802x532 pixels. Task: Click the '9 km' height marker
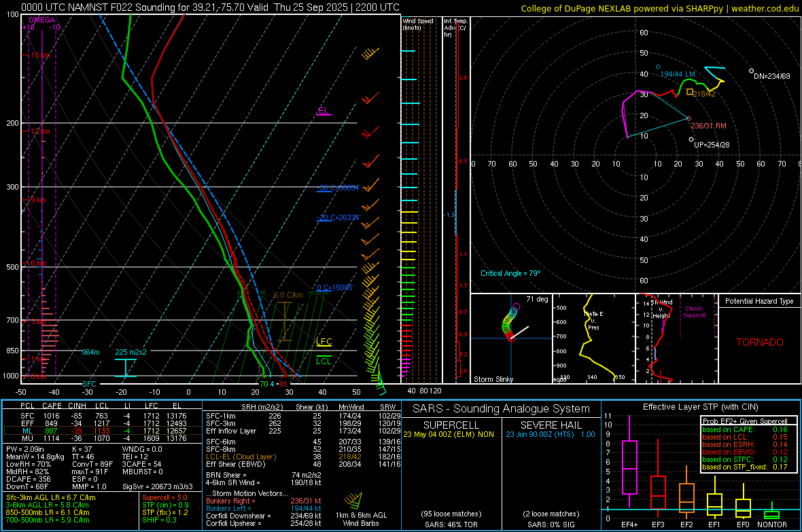[38, 200]
